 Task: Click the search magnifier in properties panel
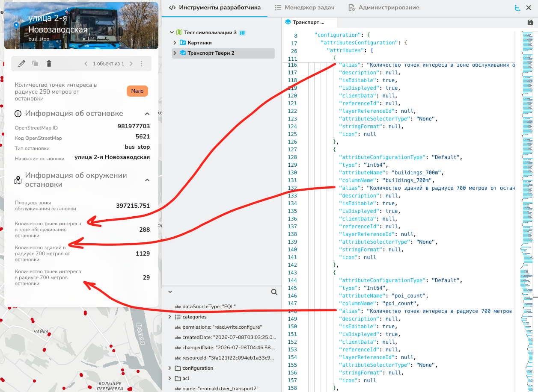pyautogui.click(x=274, y=292)
